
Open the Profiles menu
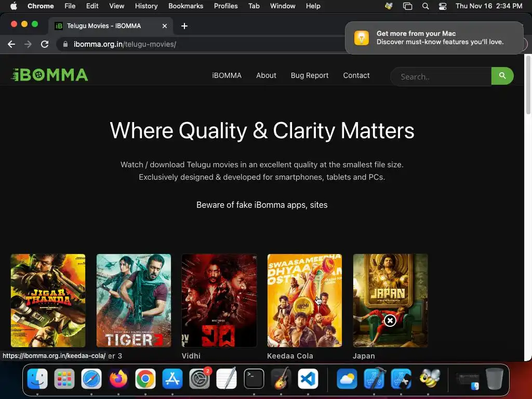(225, 6)
